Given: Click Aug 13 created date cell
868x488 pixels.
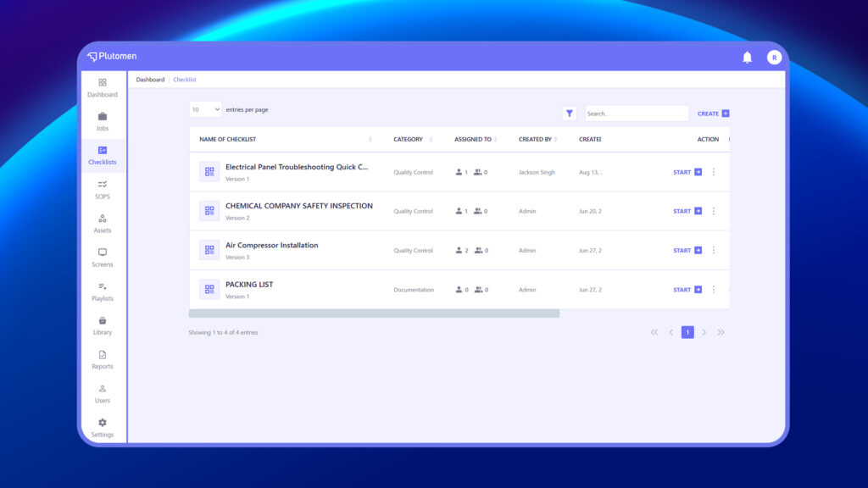Looking at the screenshot, I should click(x=590, y=172).
